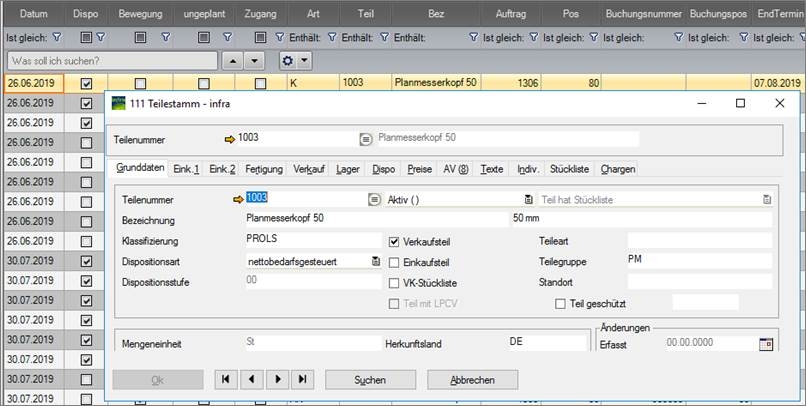The height and width of the screenshot is (406, 806).
Task: Expand the Aktiv status dropdown
Action: (529, 200)
